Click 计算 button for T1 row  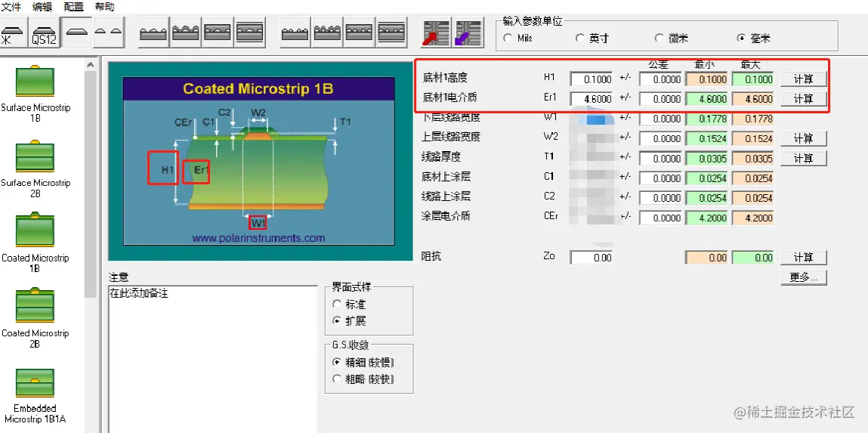click(x=804, y=159)
